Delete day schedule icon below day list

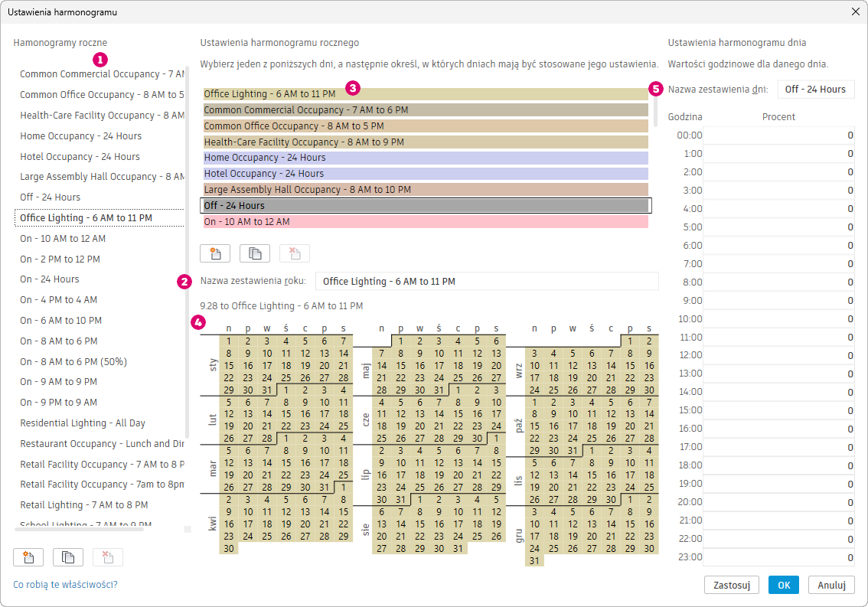click(295, 253)
